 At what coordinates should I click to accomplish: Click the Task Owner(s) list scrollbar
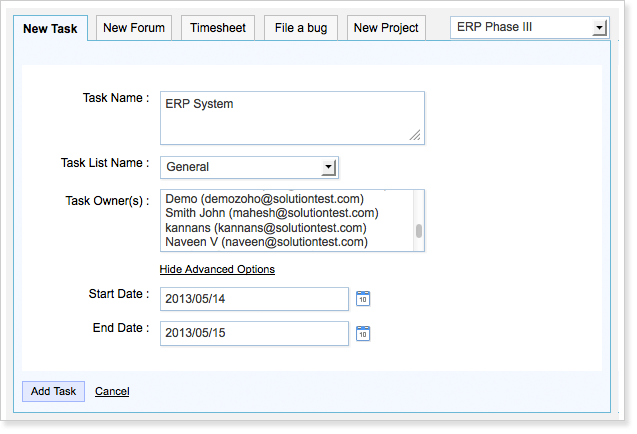[419, 231]
